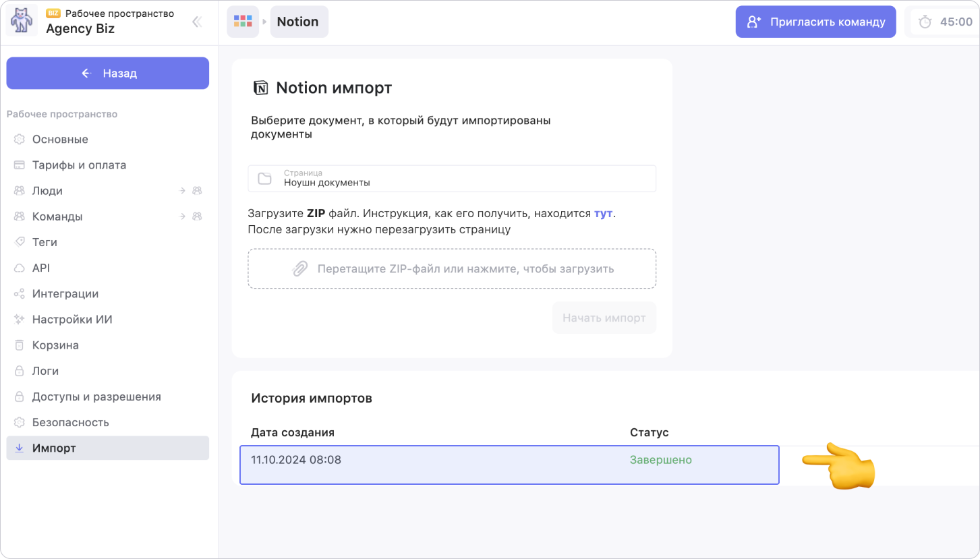Viewport: 980px width, 559px height.
Task: Open Настройки ИИ in sidebar
Action: pyautogui.click(x=72, y=320)
